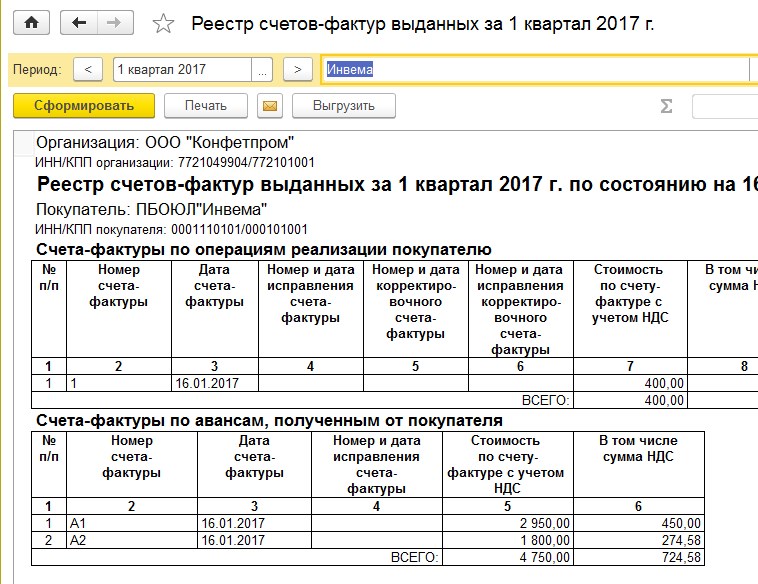Click the sum sigma icon
758x584 pixels.
tap(666, 106)
